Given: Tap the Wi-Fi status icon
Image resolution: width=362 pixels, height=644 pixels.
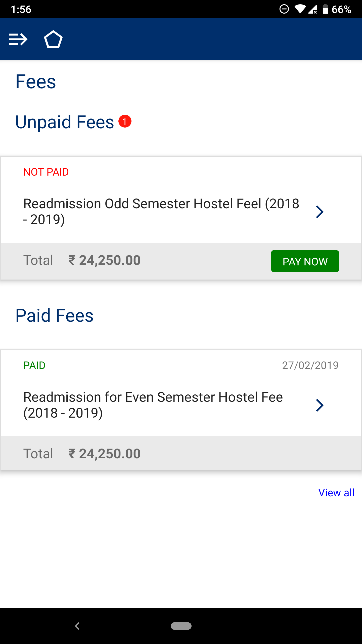Looking at the screenshot, I should [300, 10].
